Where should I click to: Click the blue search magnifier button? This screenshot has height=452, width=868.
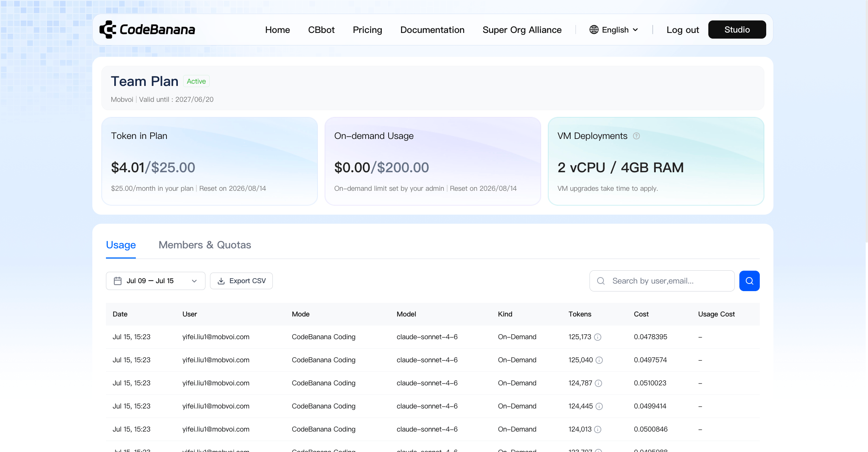point(749,281)
